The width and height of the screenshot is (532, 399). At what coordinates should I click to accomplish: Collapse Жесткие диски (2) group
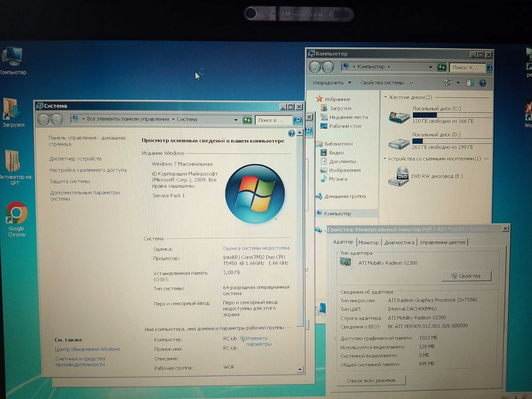click(386, 97)
